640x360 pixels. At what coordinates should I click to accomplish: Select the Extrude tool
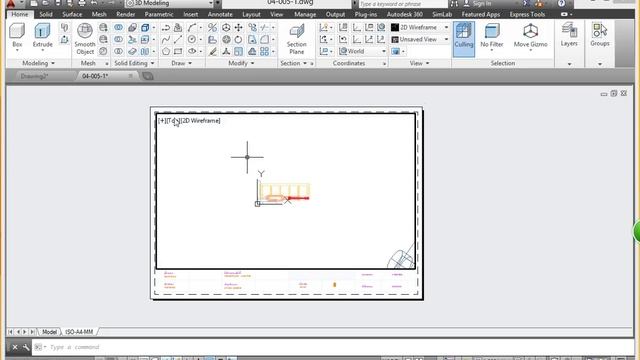tap(42, 36)
